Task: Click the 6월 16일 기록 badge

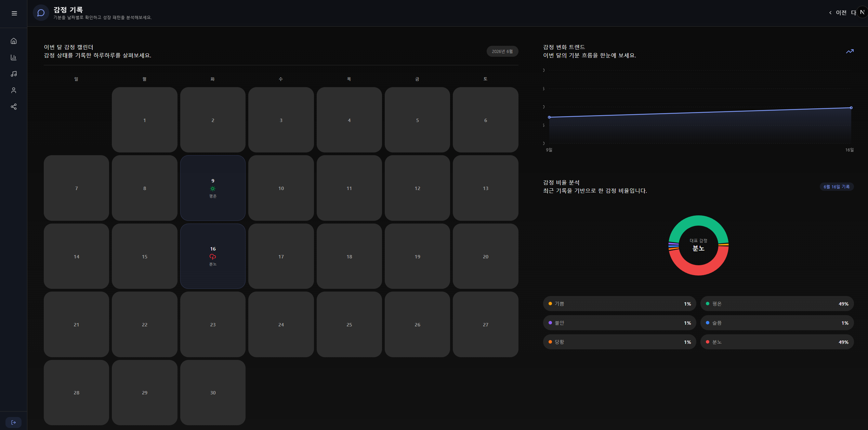Action: pos(837,187)
